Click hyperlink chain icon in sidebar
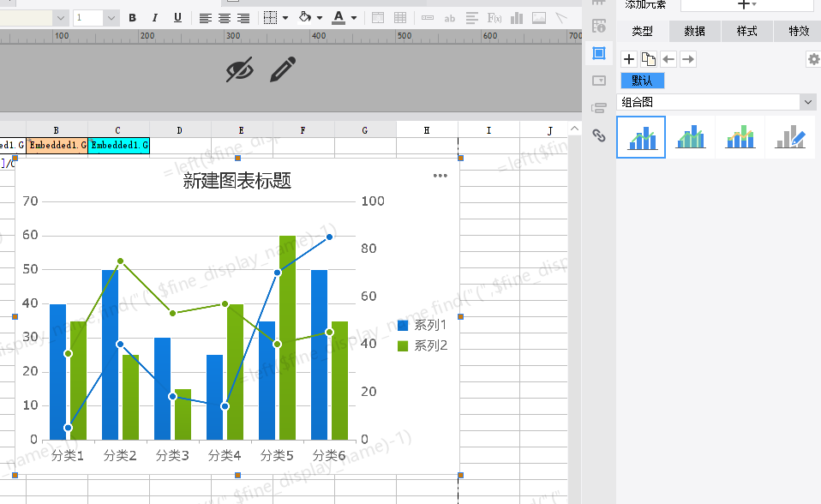The width and height of the screenshot is (821, 504). pos(599,135)
